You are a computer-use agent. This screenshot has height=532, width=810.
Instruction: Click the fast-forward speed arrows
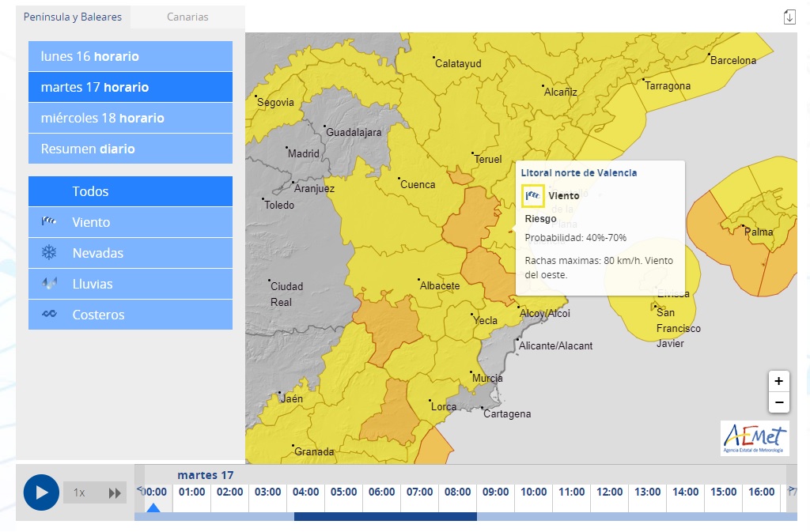[115, 493]
